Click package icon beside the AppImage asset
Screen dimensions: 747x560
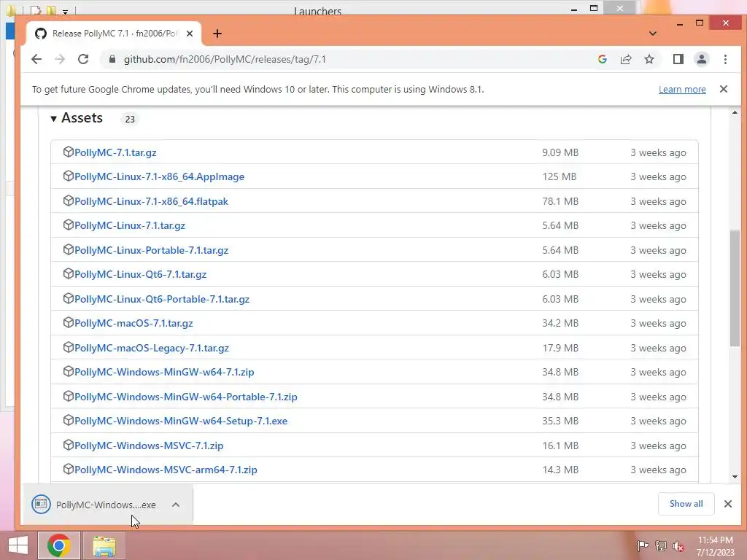68,176
